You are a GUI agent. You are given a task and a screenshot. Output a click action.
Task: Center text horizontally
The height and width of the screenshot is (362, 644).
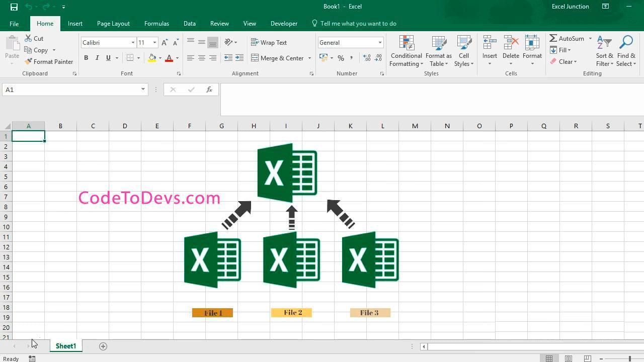(201, 58)
